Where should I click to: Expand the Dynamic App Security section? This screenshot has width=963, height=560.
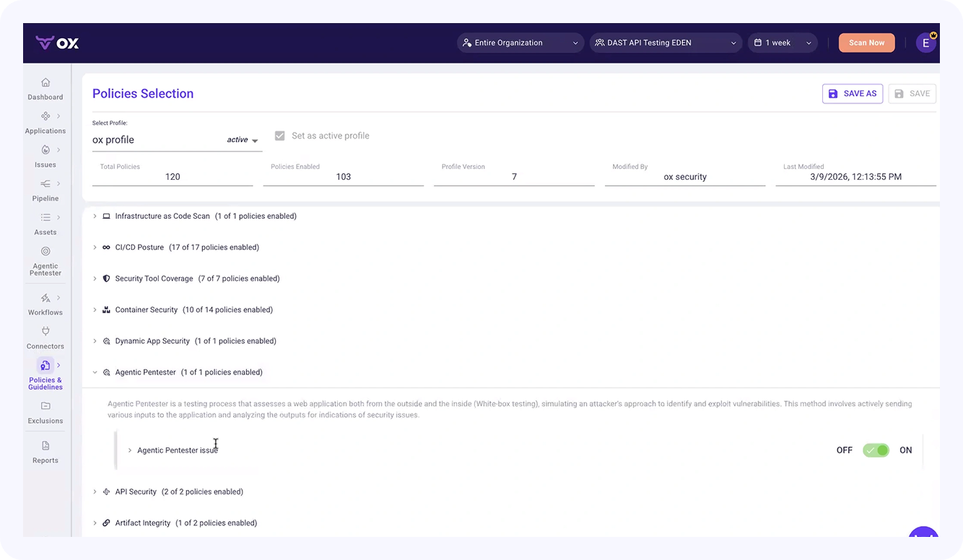(95, 341)
